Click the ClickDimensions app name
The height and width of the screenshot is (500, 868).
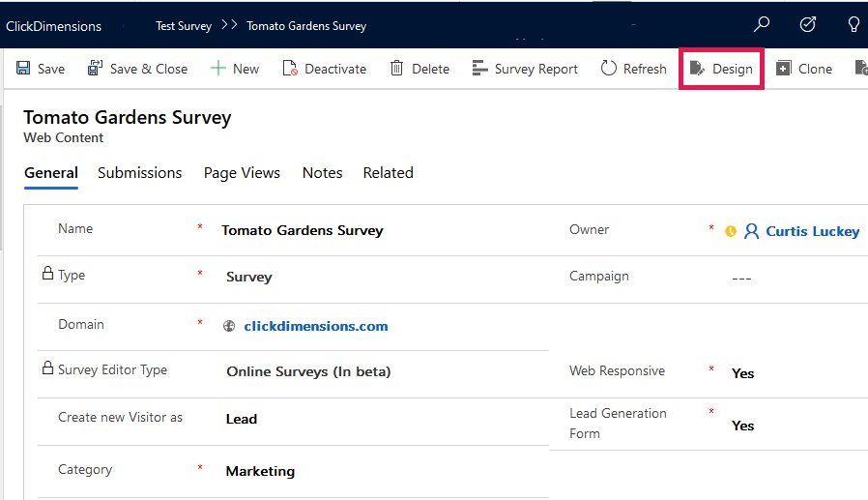click(x=54, y=26)
